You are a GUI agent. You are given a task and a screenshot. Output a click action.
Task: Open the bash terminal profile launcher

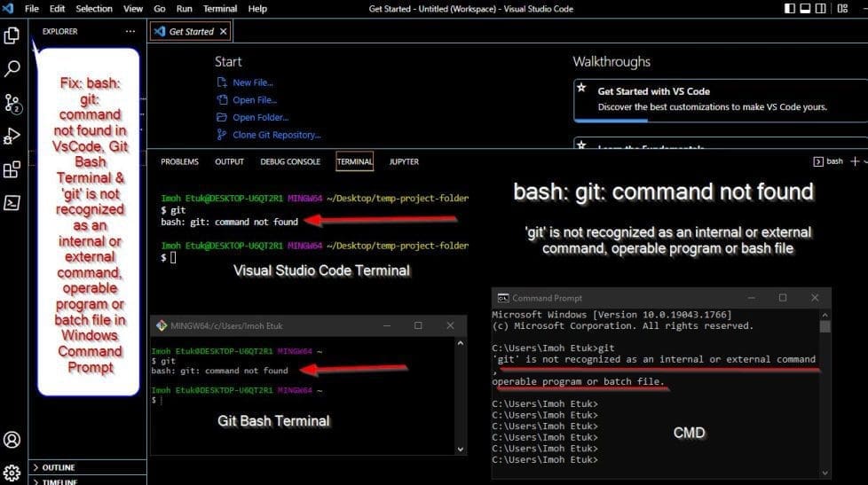(x=829, y=161)
